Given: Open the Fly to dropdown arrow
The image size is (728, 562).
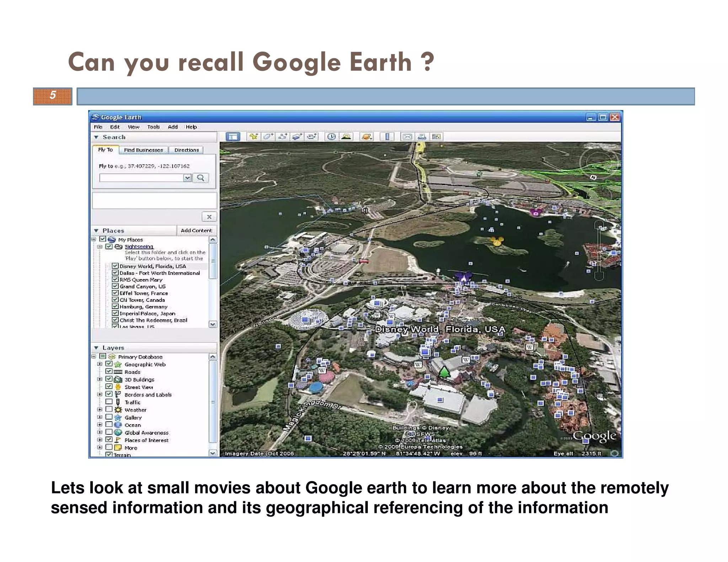Looking at the screenshot, I should click(187, 178).
